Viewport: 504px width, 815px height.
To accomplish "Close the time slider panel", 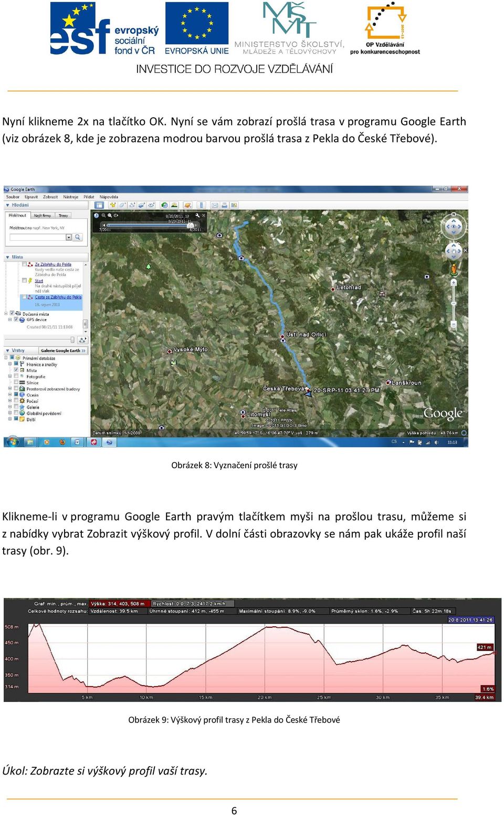I will tap(204, 215).
